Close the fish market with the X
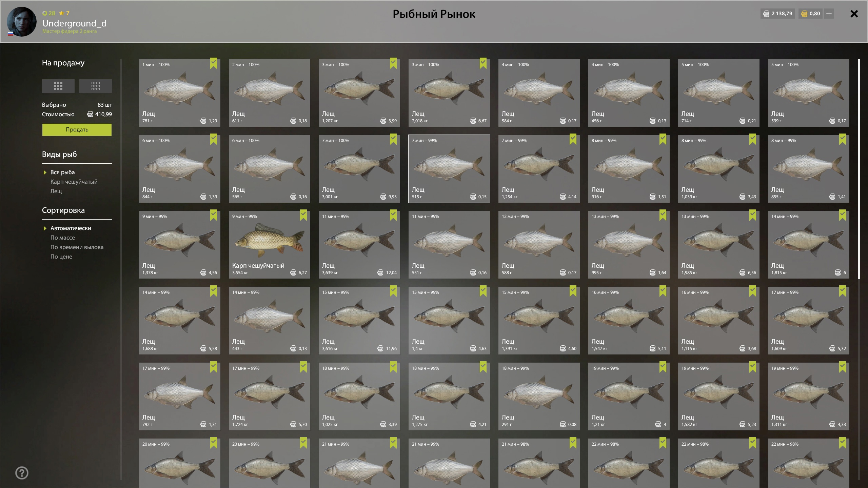The height and width of the screenshot is (488, 868). tap(854, 14)
